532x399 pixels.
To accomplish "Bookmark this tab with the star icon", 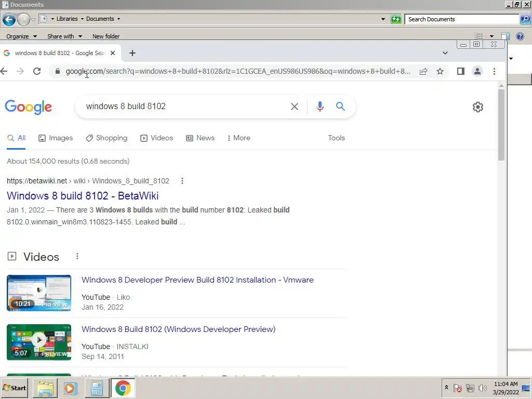I will point(440,71).
